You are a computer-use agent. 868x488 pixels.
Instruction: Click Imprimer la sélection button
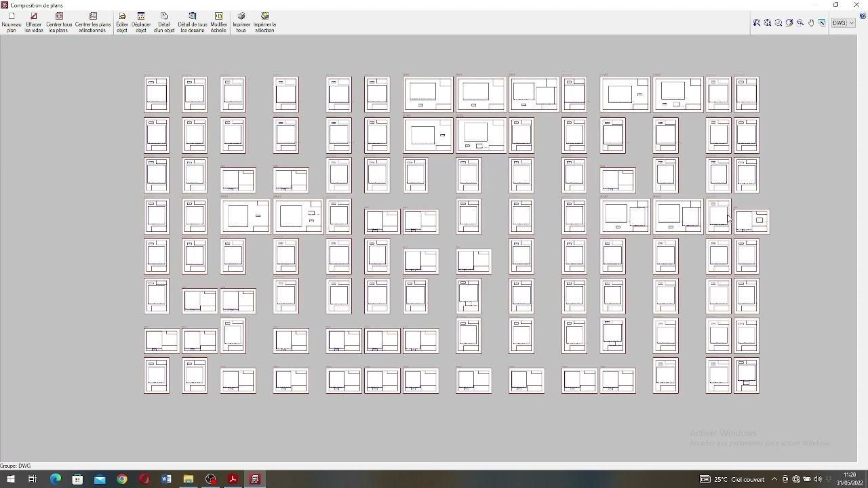click(x=264, y=22)
